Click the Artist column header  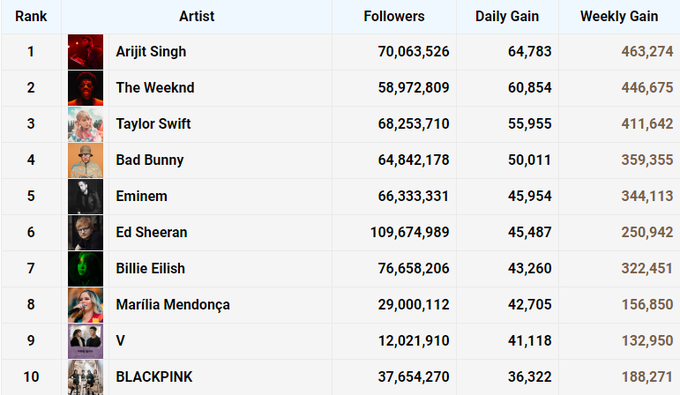(x=197, y=16)
